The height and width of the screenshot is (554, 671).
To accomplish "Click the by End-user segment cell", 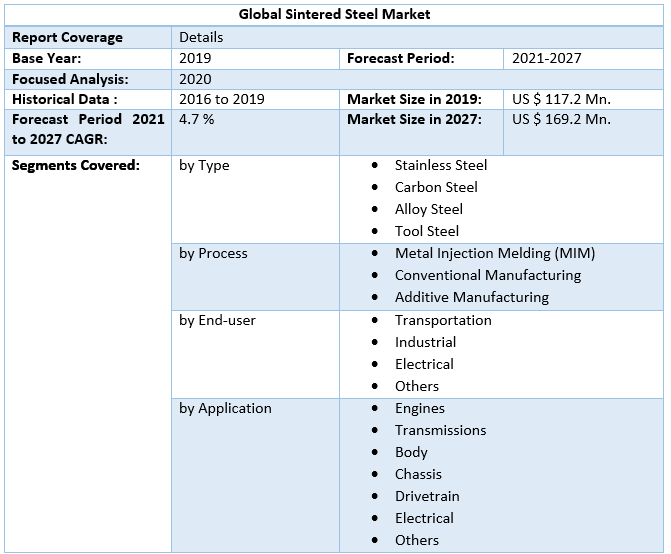I will pyautogui.click(x=217, y=320).
